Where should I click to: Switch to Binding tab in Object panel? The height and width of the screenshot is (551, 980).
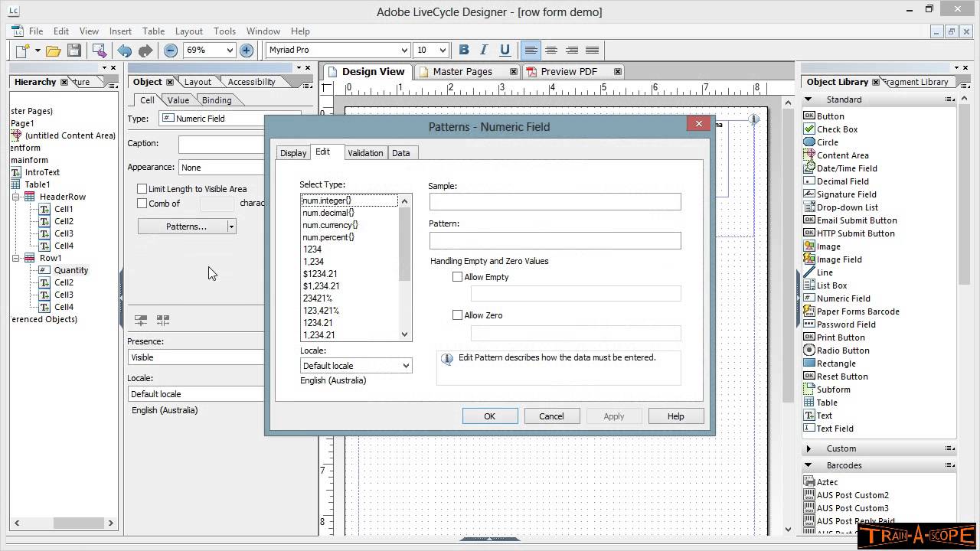click(x=217, y=100)
